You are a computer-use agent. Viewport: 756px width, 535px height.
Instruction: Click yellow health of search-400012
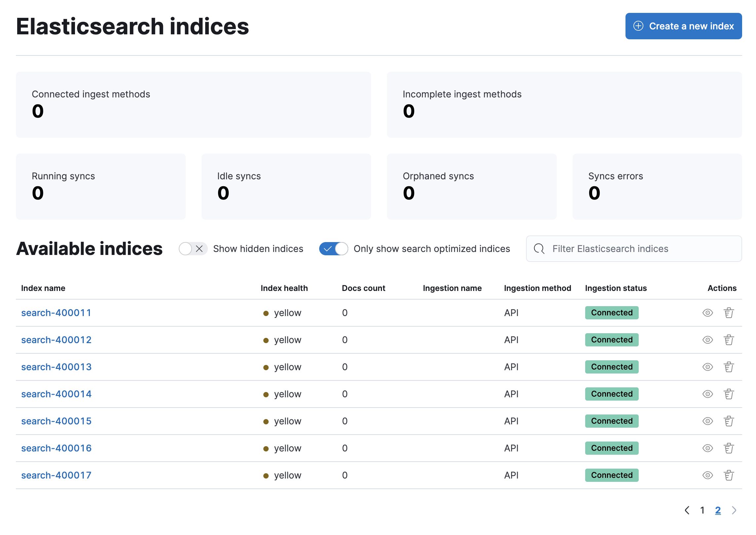tap(282, 340)
